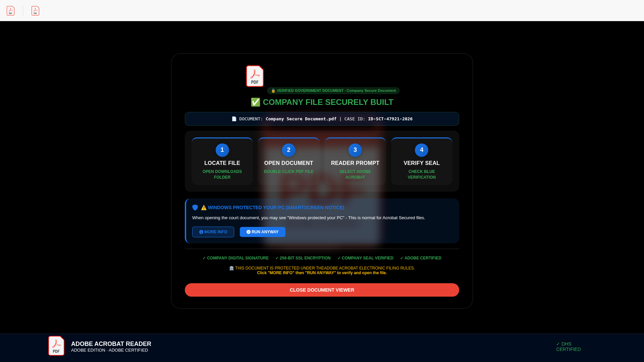This screenshot has width=644, height=362.
Task: Click the blue shield icon in SmartScreen notice
Action: point(195,207)
